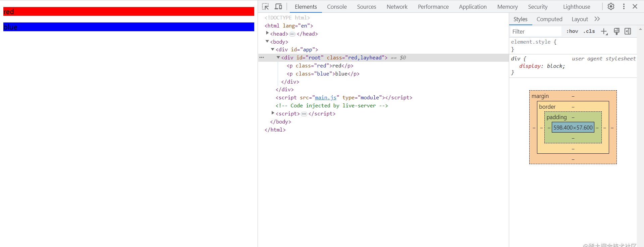
Task: Toggle the computed styles sidebar icon
Action: (628, 32)
